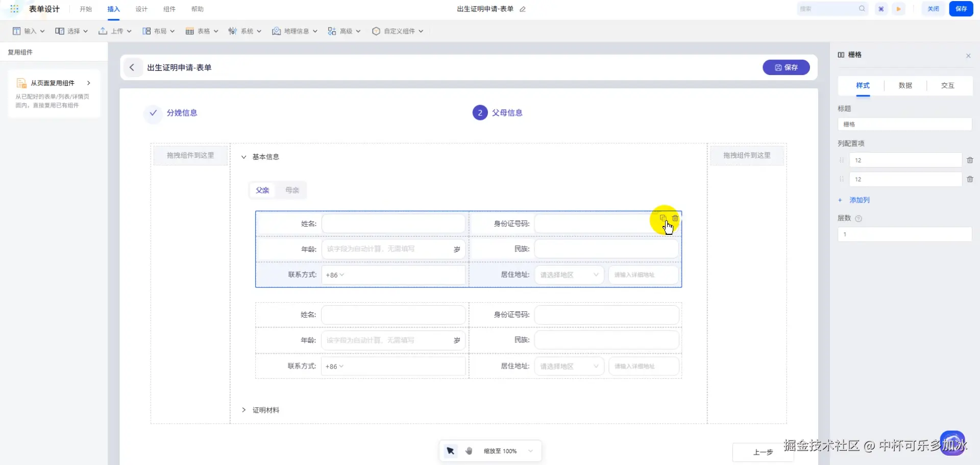The height and width of the screenshot is (465, 980).
Task: Edit the form title with pencil icon
Action: pos(523,9)
